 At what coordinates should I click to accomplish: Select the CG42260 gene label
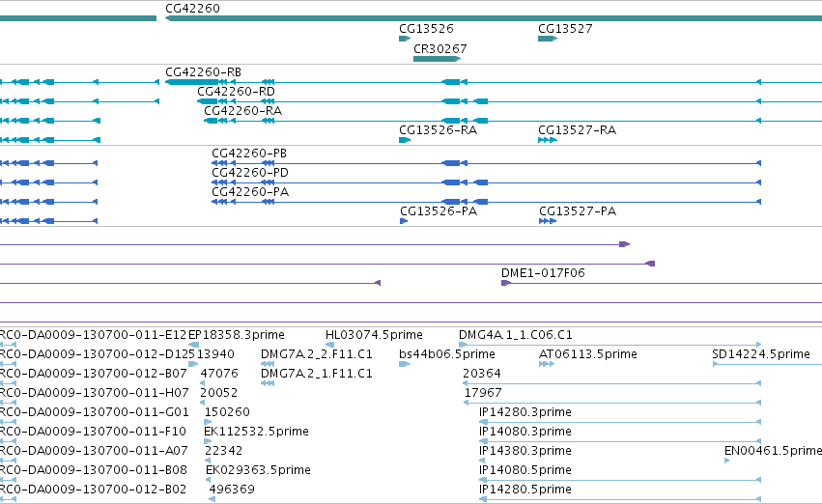pyautogui.click(x=192, y=9)
